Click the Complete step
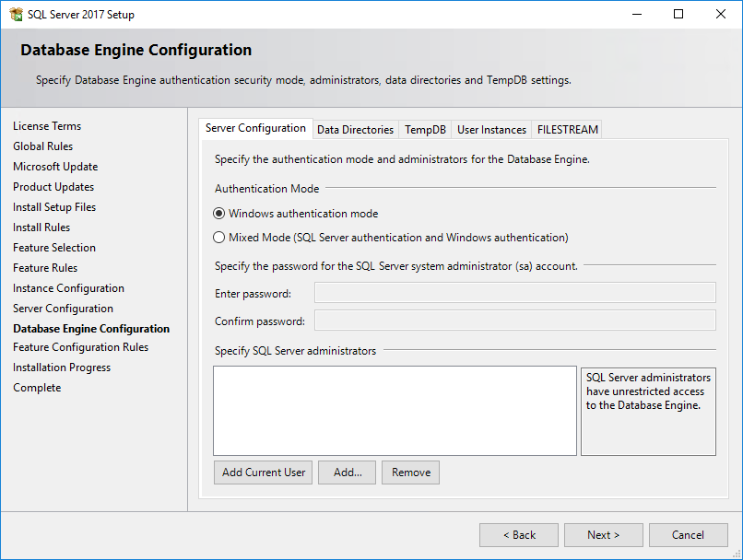Image resolution: width=743 pixels, height=560 pixels. [37, 388]
